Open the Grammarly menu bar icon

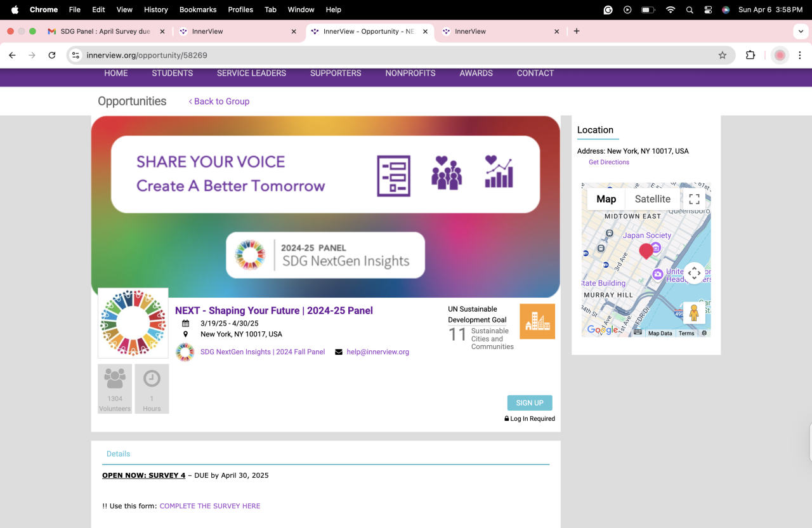[608, 10]
